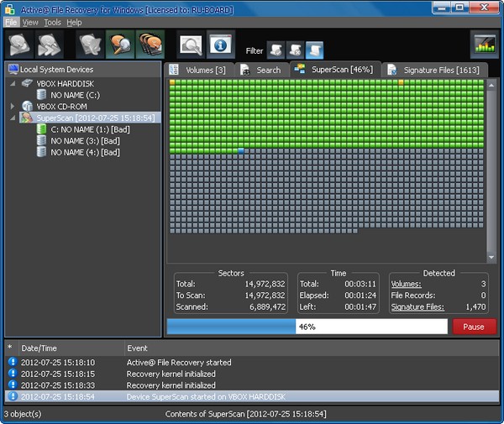
Task: Open the blue info properties icon
Action: tap(220, 46)
